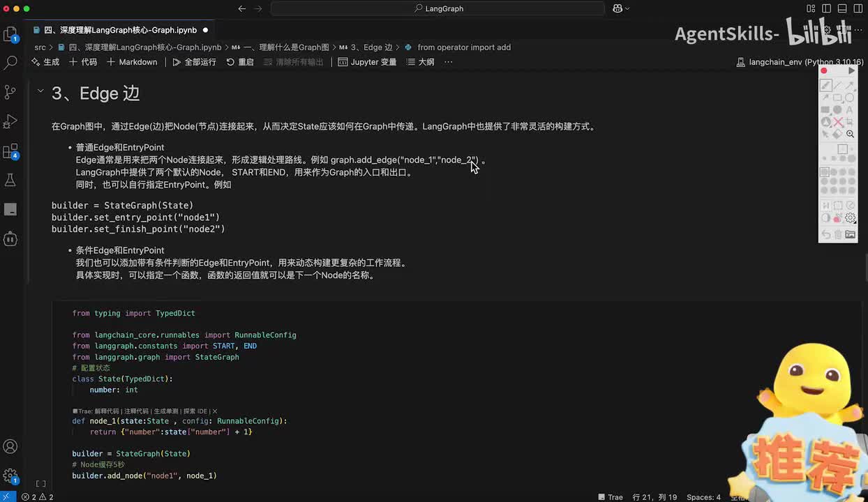Click the Trae status bar item
Image resolution: width=868 pixels, height=502 pixels.
[x=611, y=497]
